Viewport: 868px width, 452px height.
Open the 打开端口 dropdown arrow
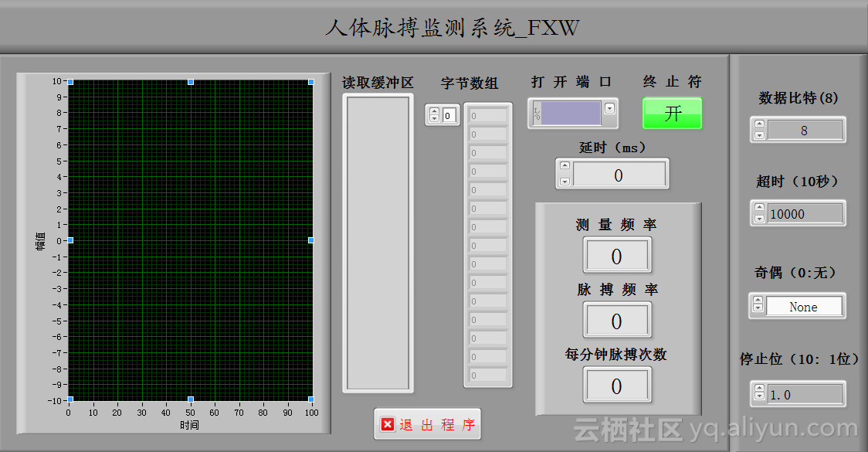[609, 109]
